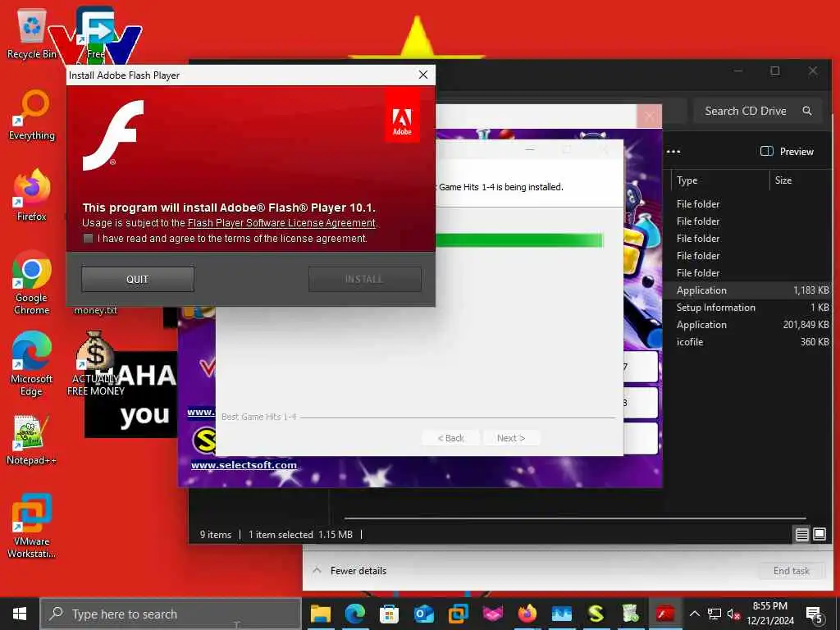Click the muted volume icon in tray
This screenshot has width=840, height=630.
point(733,614)
